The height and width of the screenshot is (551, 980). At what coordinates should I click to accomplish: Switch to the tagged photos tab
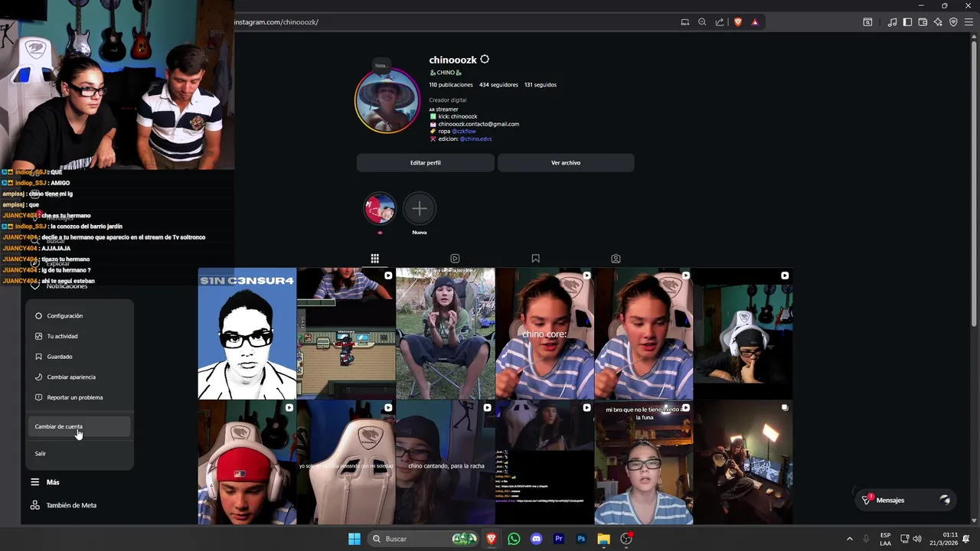(616, 259)
